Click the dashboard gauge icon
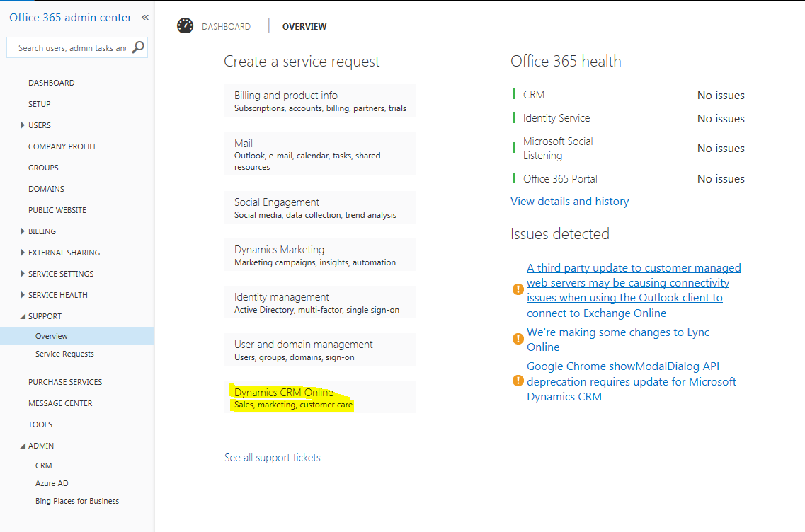 (185, 25)
